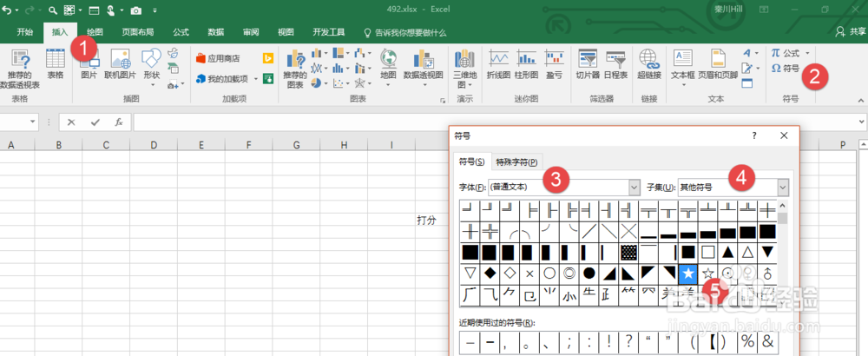
Task: Expand the Font (字体) combo box
Action: (x=635, y=188)
